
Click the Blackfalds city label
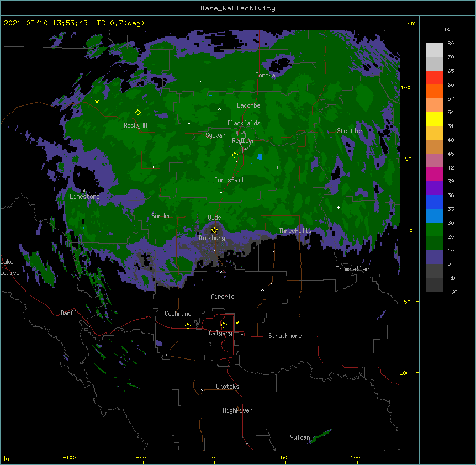244,123
